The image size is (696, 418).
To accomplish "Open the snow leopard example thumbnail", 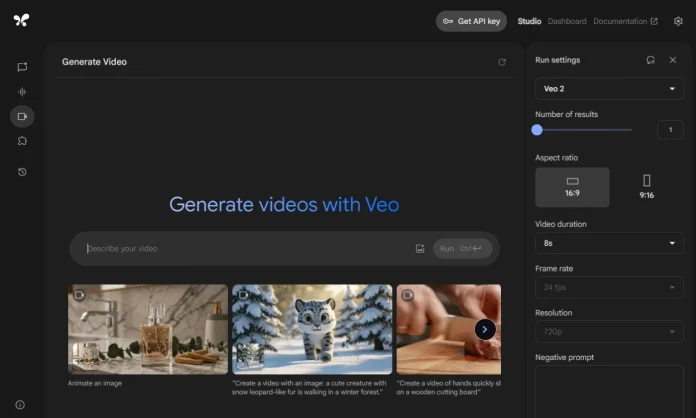I will [x=312, y=329].
